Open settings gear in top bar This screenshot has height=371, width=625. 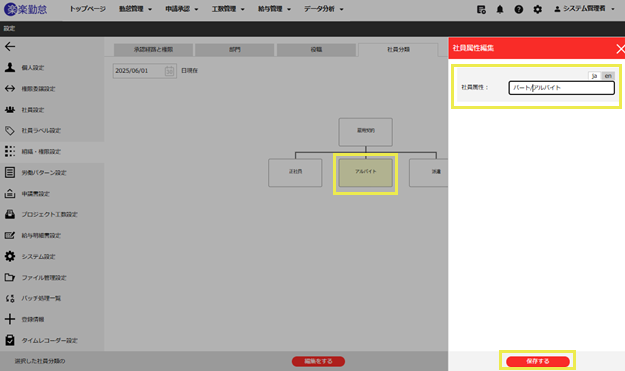click(x=538, y=9)
